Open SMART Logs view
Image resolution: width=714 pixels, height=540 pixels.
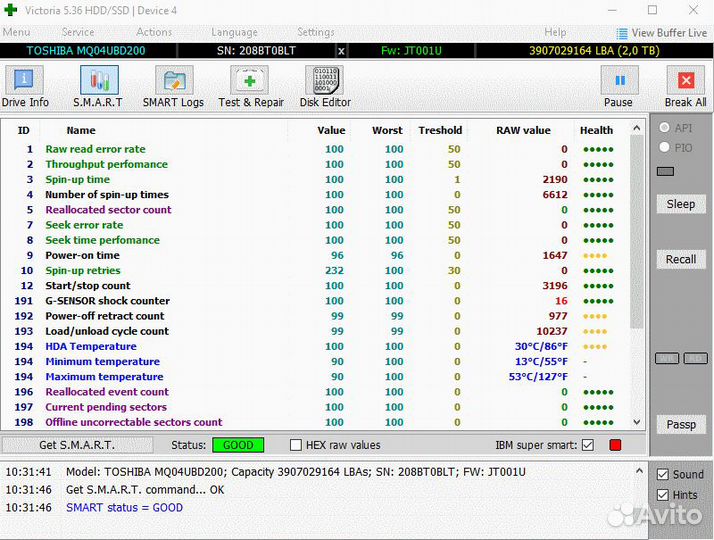coord(173,86)
